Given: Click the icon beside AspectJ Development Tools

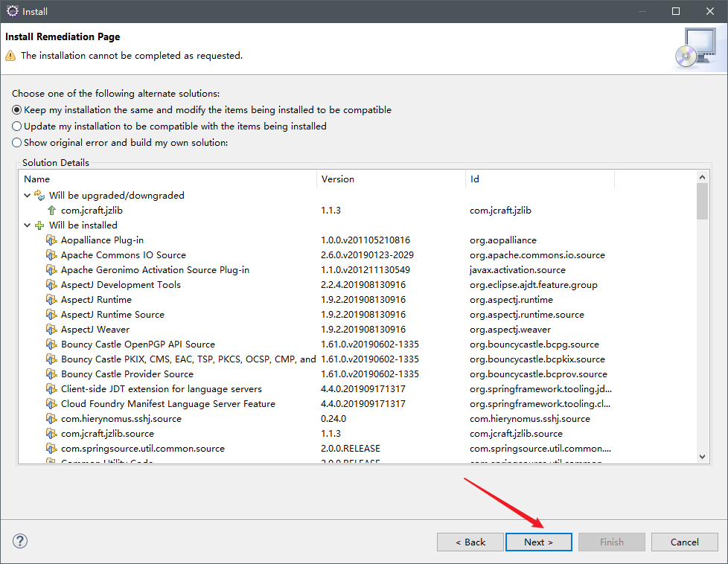Looking at the screenshot, I should pos(51,284).
